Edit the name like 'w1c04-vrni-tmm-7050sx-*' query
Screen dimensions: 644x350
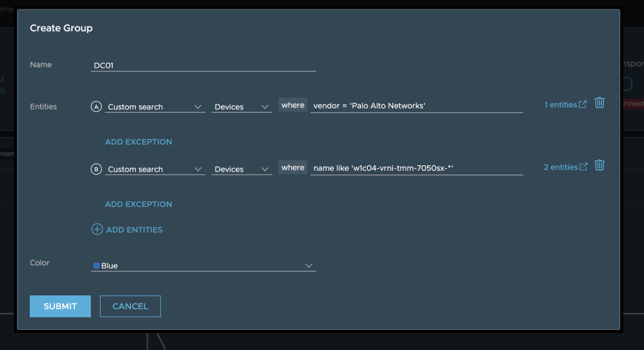coord(416,168)
